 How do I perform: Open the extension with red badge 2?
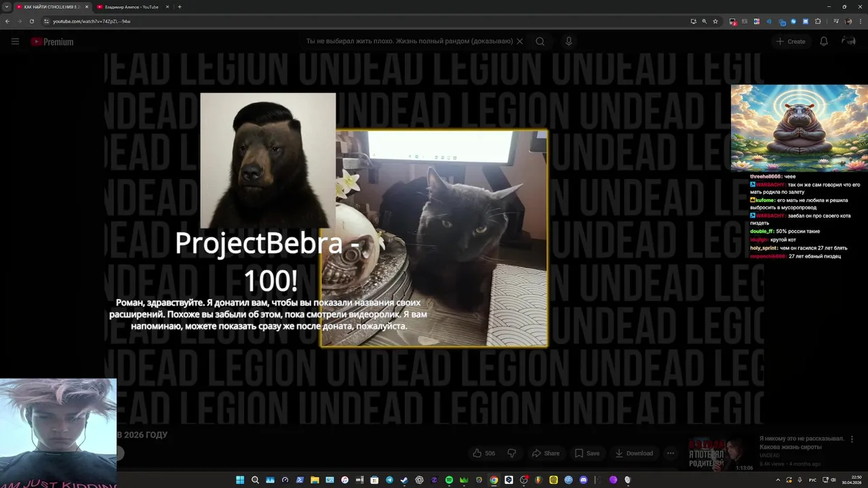[x=733, y=22]
